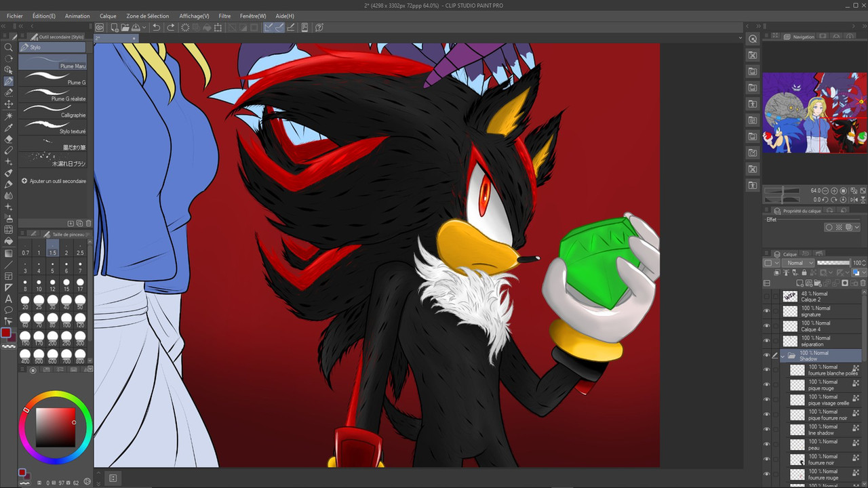868x488 pixels.
Task: Open the Édition(E) menu
Action: [x=44, y=16]
